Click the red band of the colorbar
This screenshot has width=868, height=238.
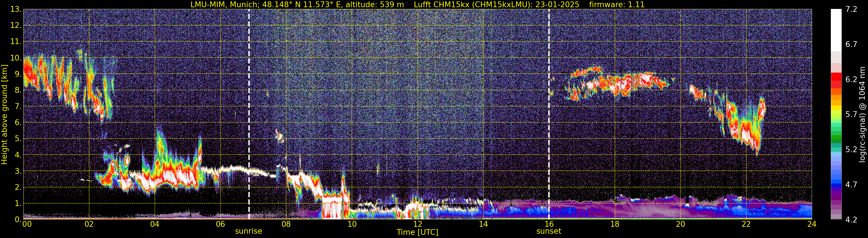pos(836,80)
